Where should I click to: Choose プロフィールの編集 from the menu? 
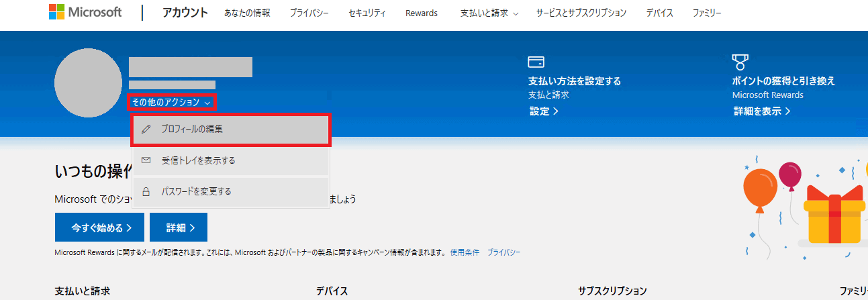[231, 130]
